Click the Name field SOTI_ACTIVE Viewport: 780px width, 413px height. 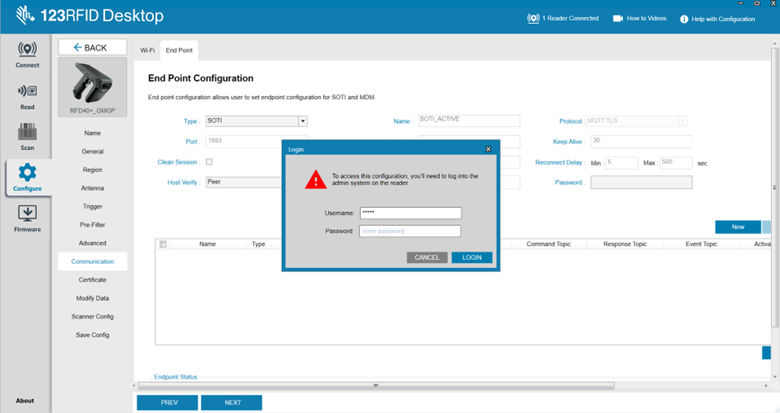(469, 120)
